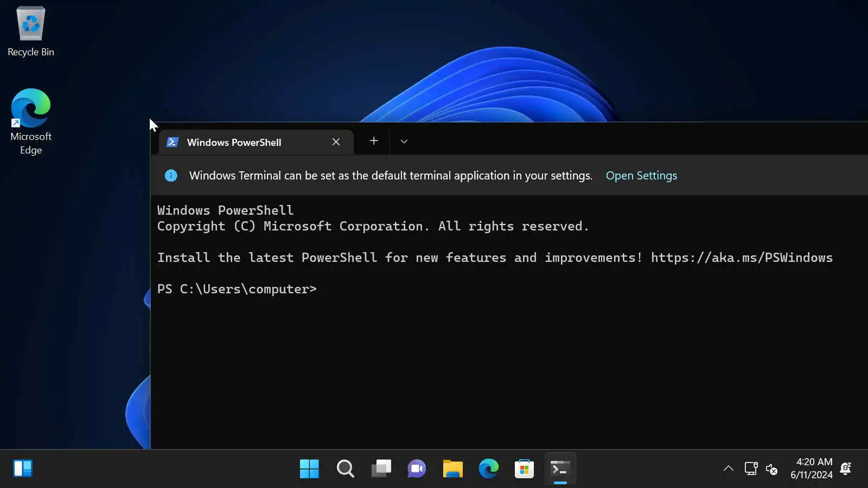Expand the new tab profile dropdown
This screenshot has height=488, width=868.
click(404, 142)
